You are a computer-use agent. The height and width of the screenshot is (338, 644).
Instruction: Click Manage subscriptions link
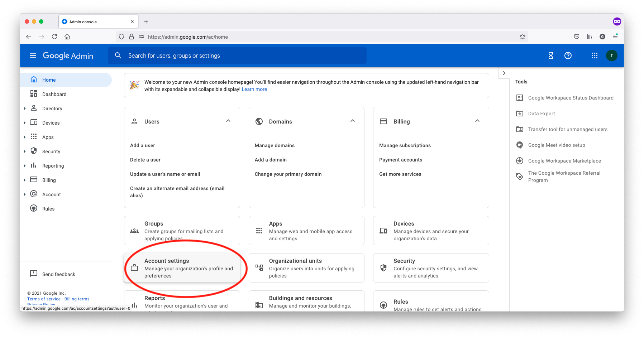tap(405, 145)
